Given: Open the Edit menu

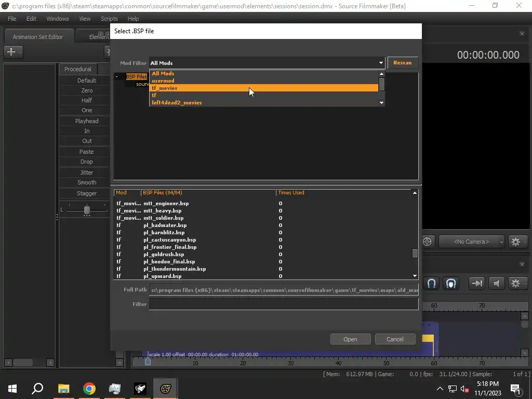Looking at the screenshot, I should pos(31,19).
